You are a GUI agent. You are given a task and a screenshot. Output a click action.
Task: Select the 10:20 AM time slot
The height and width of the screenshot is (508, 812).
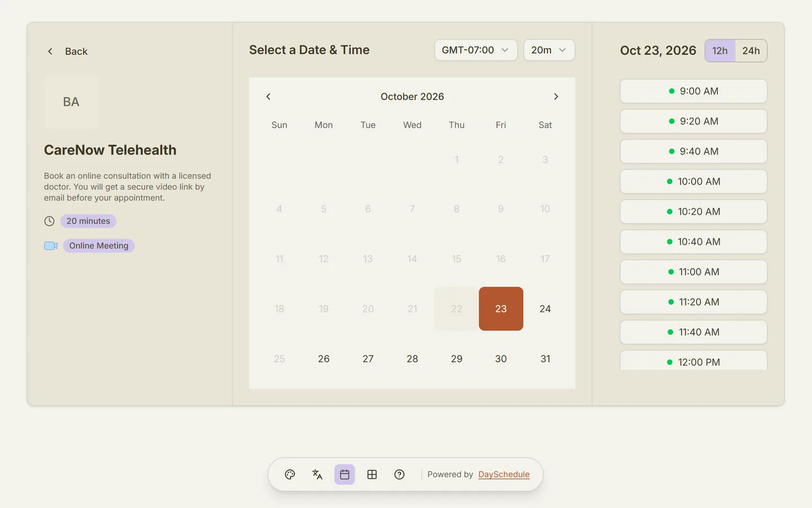pos(694,212)
